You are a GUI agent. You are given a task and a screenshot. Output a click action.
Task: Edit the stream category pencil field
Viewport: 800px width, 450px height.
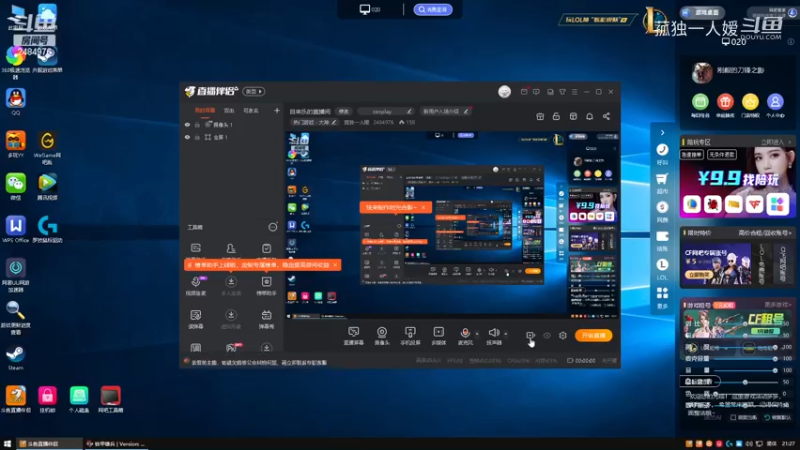click(x=314, y=122)
